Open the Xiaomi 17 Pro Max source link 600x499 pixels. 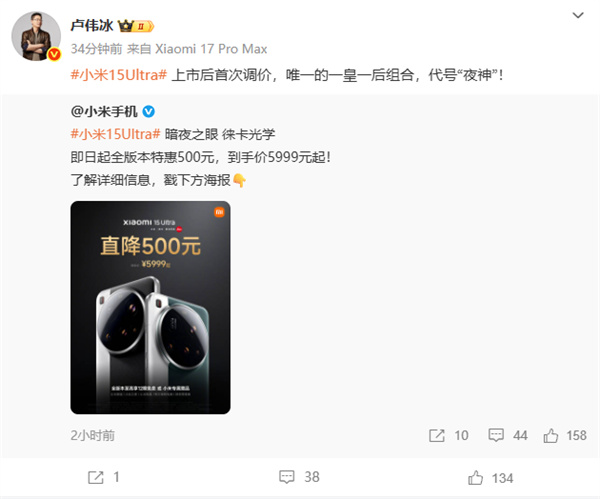(x=211, y=49)
